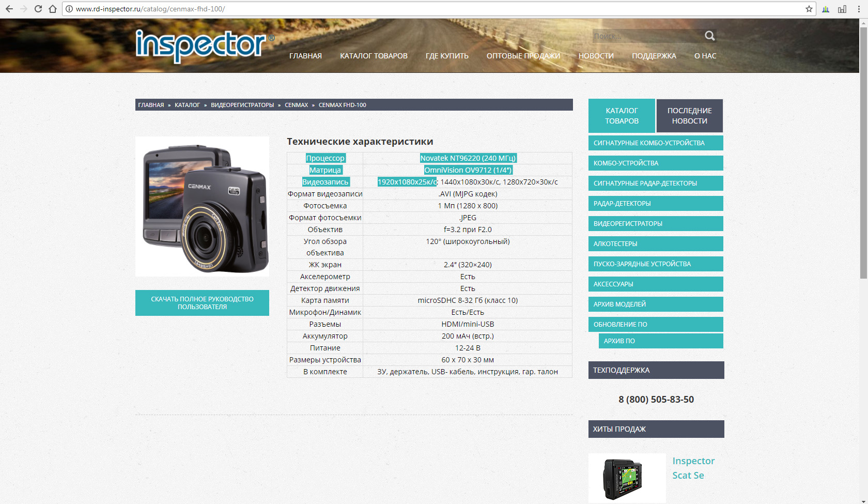Click the search magnifier icon
This screenshot has width=868, height=504.
point(709,36)
